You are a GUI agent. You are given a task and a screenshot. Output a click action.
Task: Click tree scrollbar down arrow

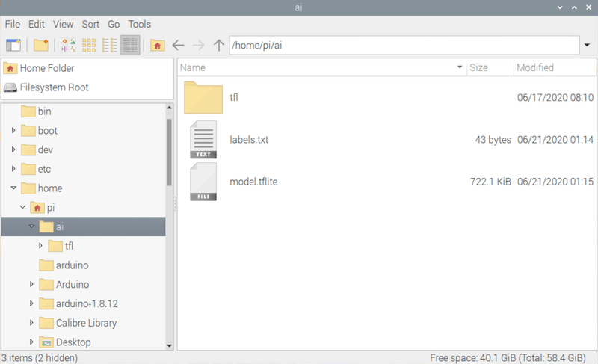[170, 346]
